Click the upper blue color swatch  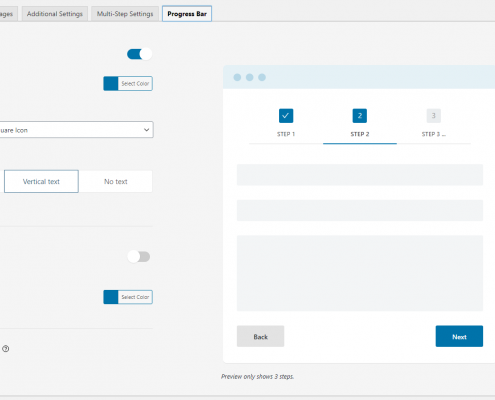point(111,83)
